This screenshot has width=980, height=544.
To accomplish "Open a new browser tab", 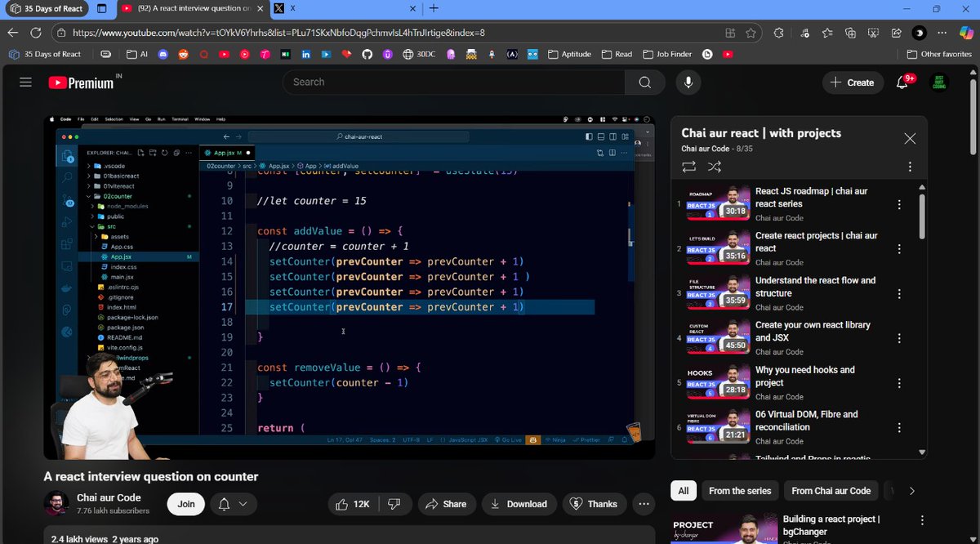I will coord(434,8).
